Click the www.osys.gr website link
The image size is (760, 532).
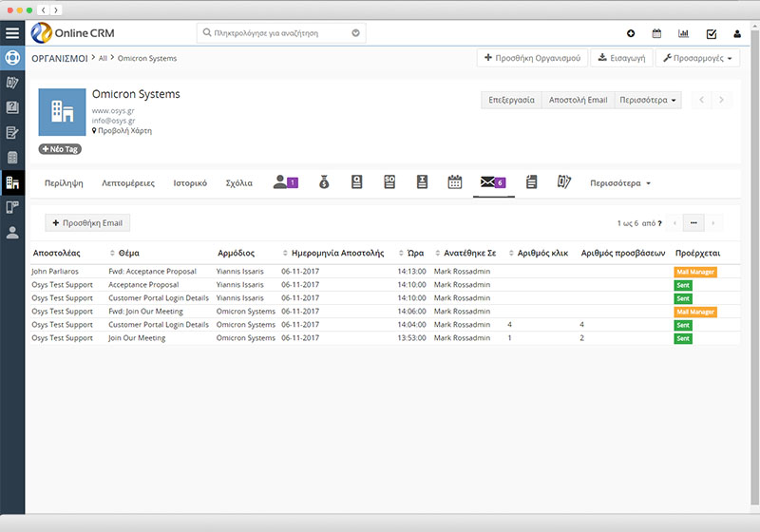click(113, 110)
